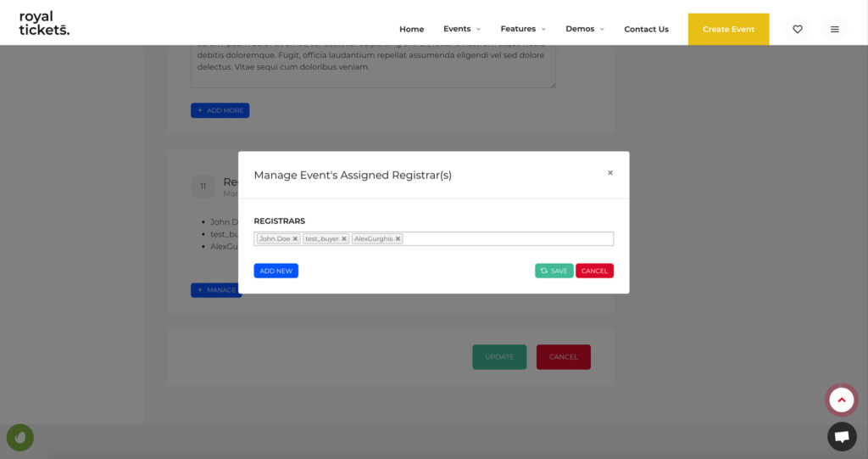This screenshot has height=459, width=868.
Task: Click the Create Event button
Action: [728, 30]
